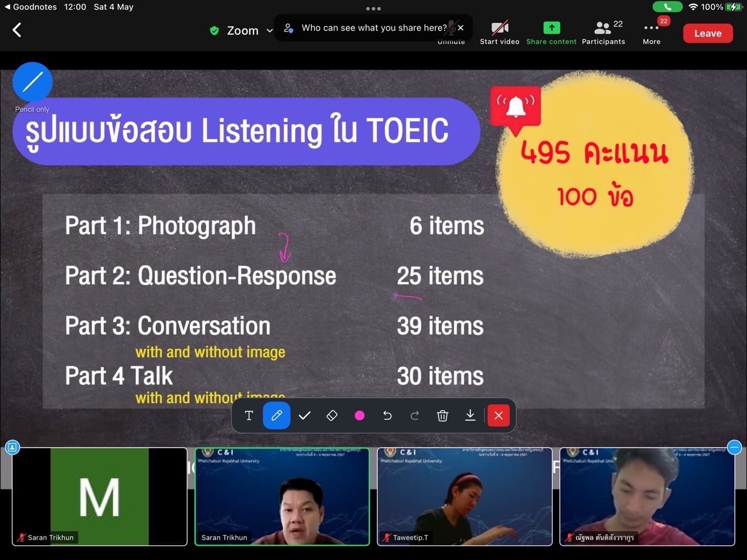The image size is (747, 560).
Task: Undo the last annotation
Action: 387,415
